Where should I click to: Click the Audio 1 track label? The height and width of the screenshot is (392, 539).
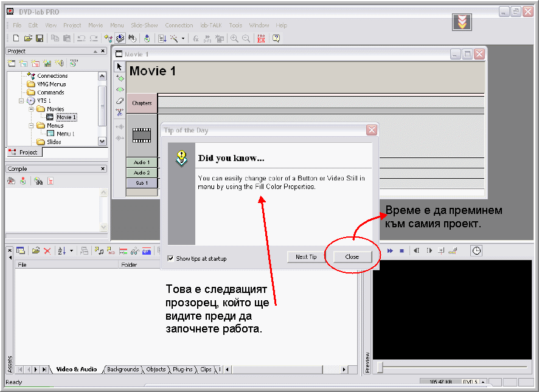[142, 162]
